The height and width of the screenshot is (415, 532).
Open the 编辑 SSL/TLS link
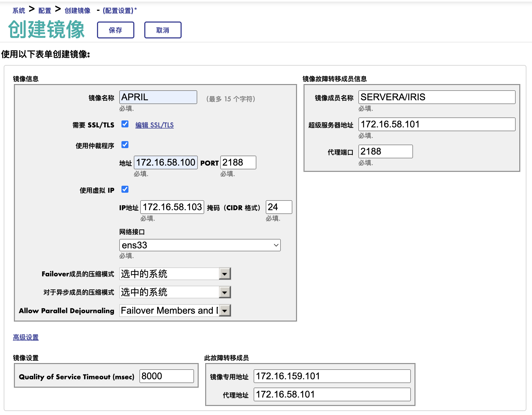point(154,125)
